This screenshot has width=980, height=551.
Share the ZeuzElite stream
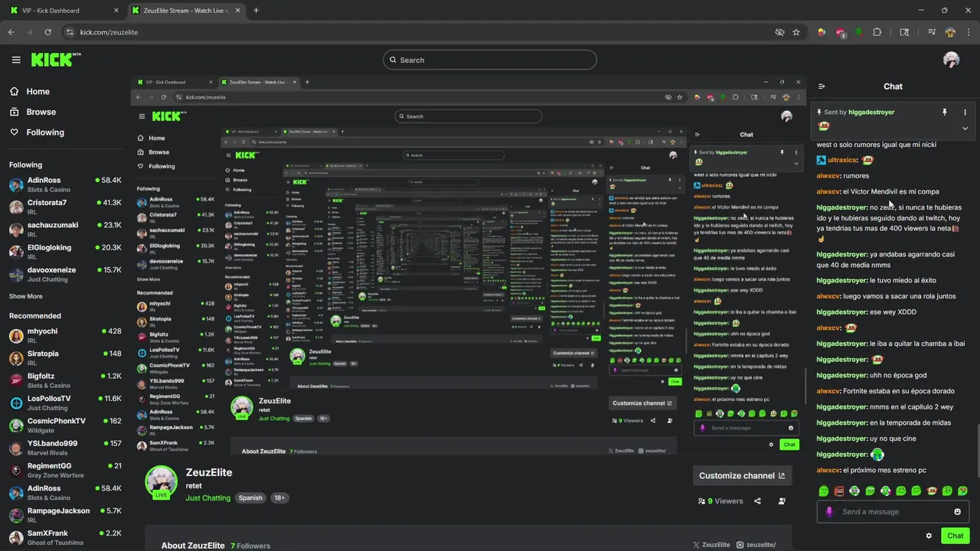(757, 501)
